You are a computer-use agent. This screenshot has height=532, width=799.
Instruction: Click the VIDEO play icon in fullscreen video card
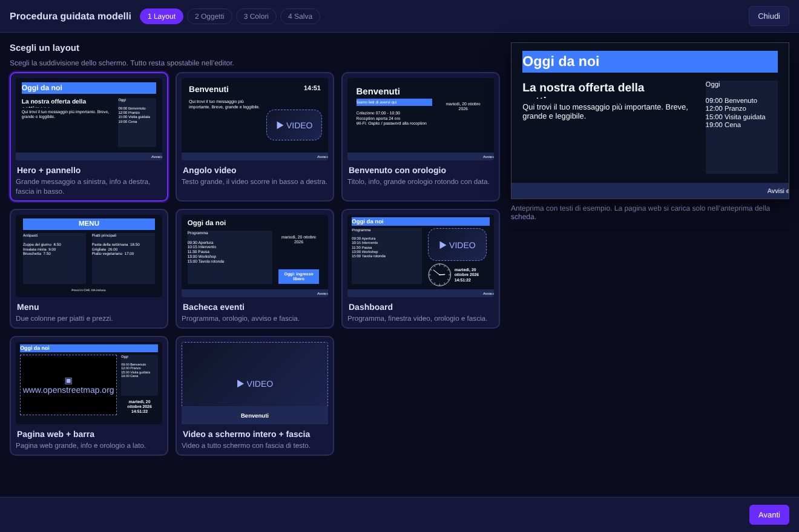(240, 384)
